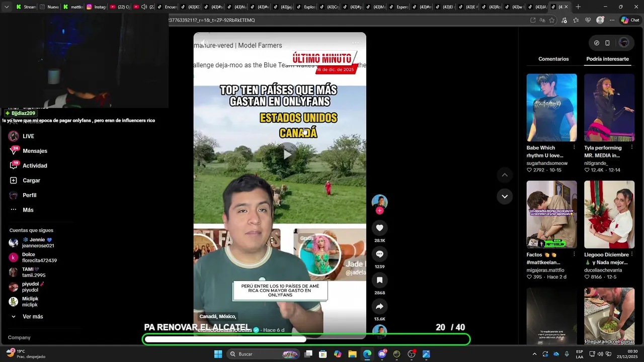
Task: Open the Windows Start menu
Action: point(218,354)
